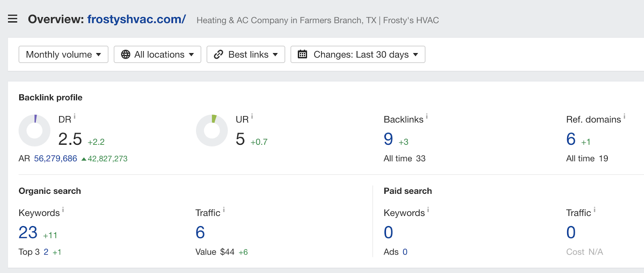
Task: Click the UR score 5
Action: tap(240, 139)
